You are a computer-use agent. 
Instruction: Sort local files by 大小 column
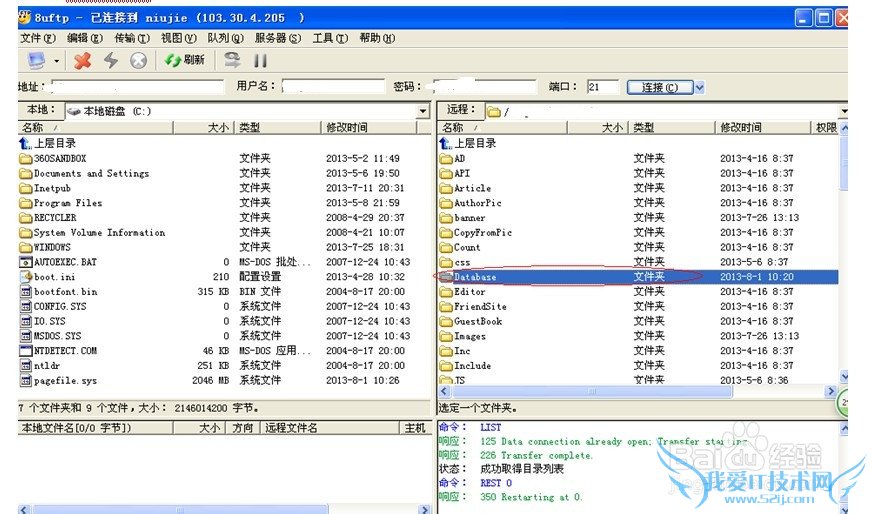pos(204,128)
